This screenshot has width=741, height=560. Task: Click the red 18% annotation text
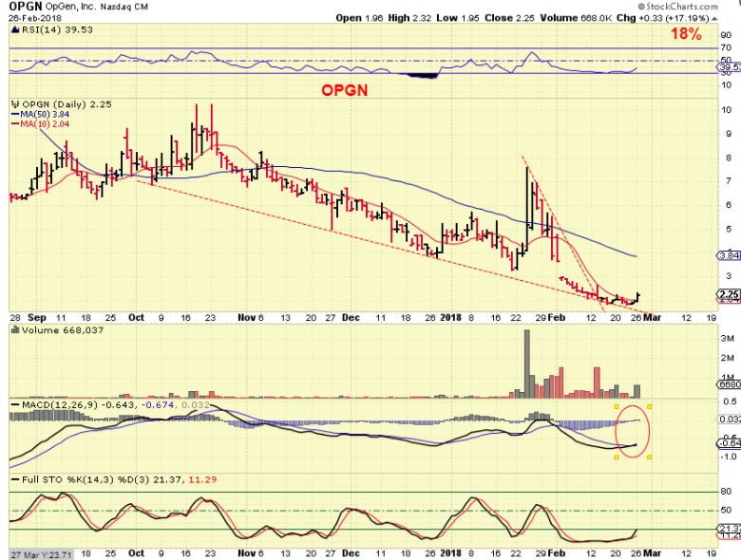pyautogui.click(x=686, y=34)
